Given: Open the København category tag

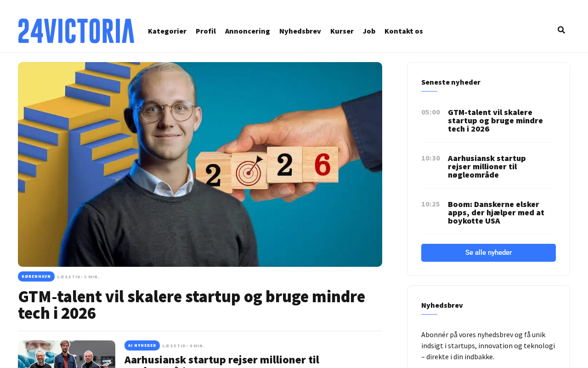Looking at the screenshot, I should click(x=36, y=276).
